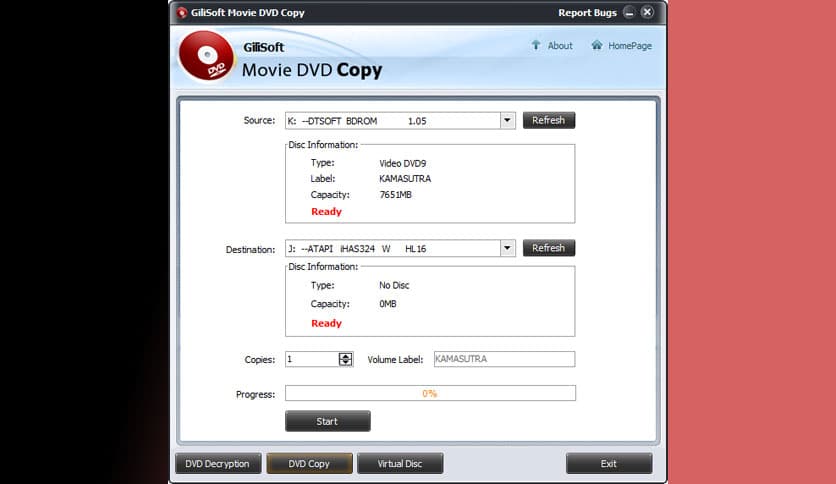Click the About arrow icon
Screen dimensions: 836x484
point(536,45)
